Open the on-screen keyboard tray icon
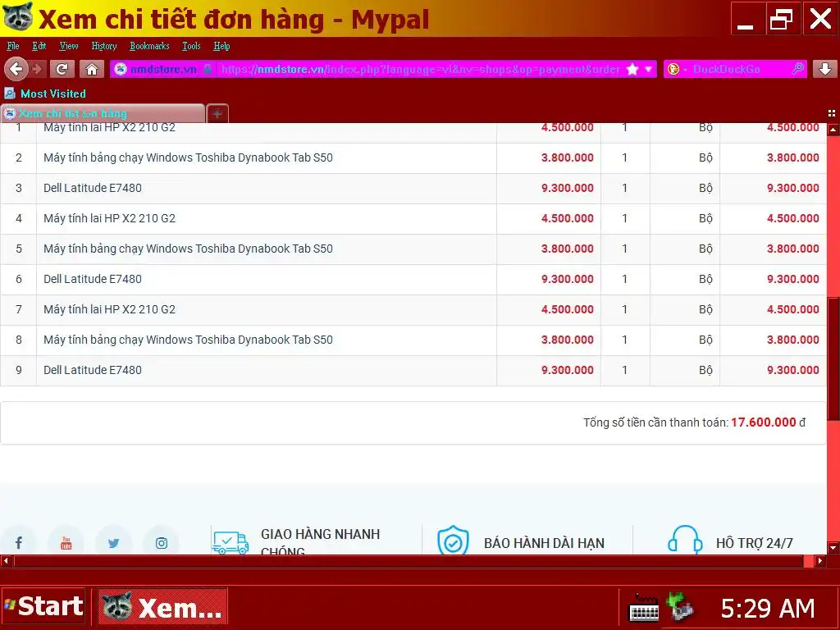The width and height of the screenshot is (840, 630). [644, 608]
